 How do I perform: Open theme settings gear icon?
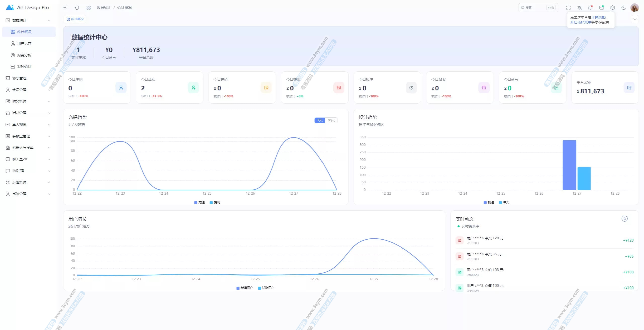click(613, 8)
